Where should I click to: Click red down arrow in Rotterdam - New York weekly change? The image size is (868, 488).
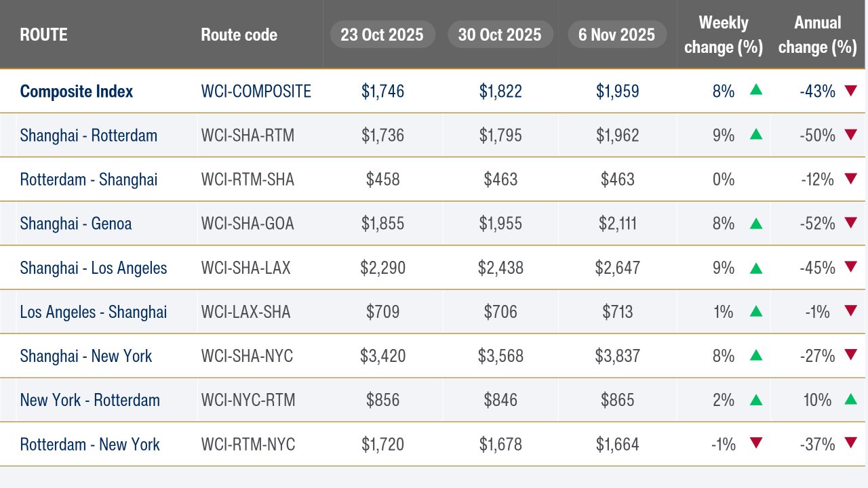click(x=756, y=443)
